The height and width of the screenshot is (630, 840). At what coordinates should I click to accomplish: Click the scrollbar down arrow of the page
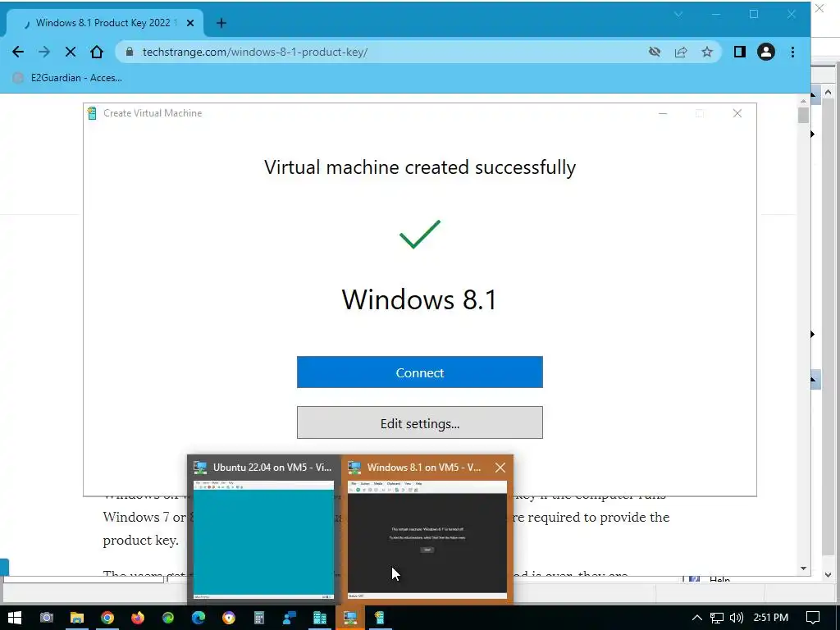point(803,568)
